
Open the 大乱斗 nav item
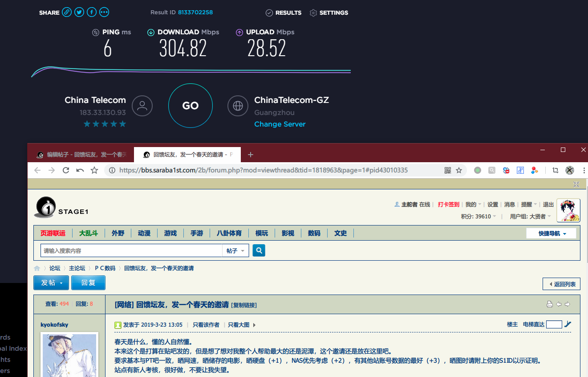89,233
